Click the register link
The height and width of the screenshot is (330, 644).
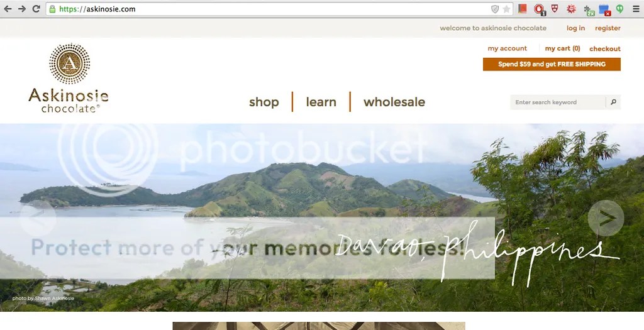pyautogui.click(x=608, y=28)
